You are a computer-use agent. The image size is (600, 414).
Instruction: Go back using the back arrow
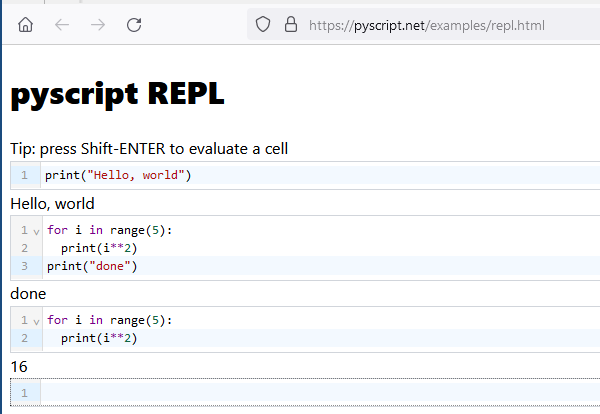tap(62, 24)
